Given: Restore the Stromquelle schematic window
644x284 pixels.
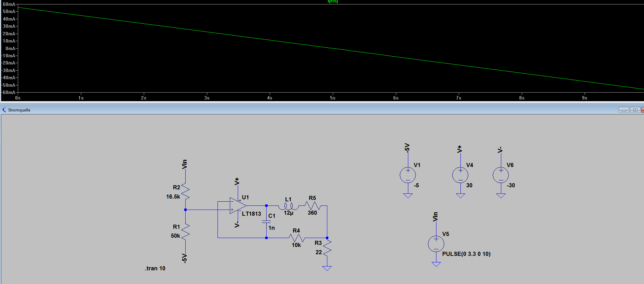Looking at the screenshot, I should (635, 110).
